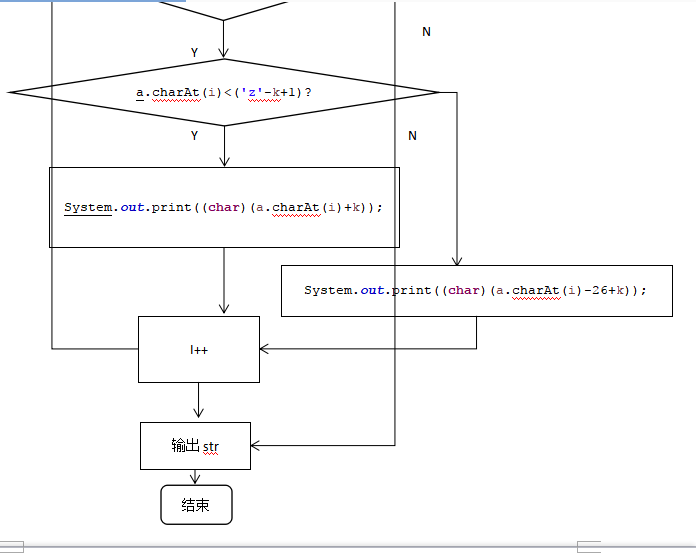Image resolution: width=696 pixels, height=560 pixels.
Task: Select the N label beside the charAt diamond
Action: (x=412, y=136)
